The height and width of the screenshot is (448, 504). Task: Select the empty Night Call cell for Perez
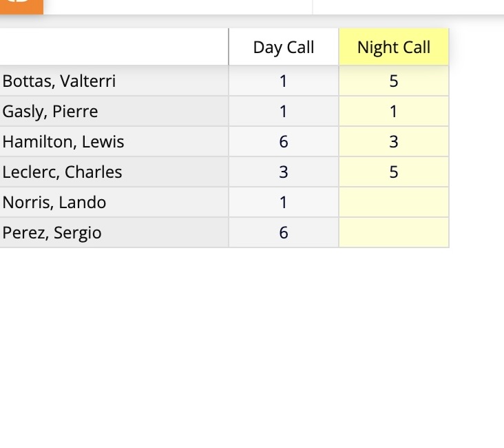(394, 233)
